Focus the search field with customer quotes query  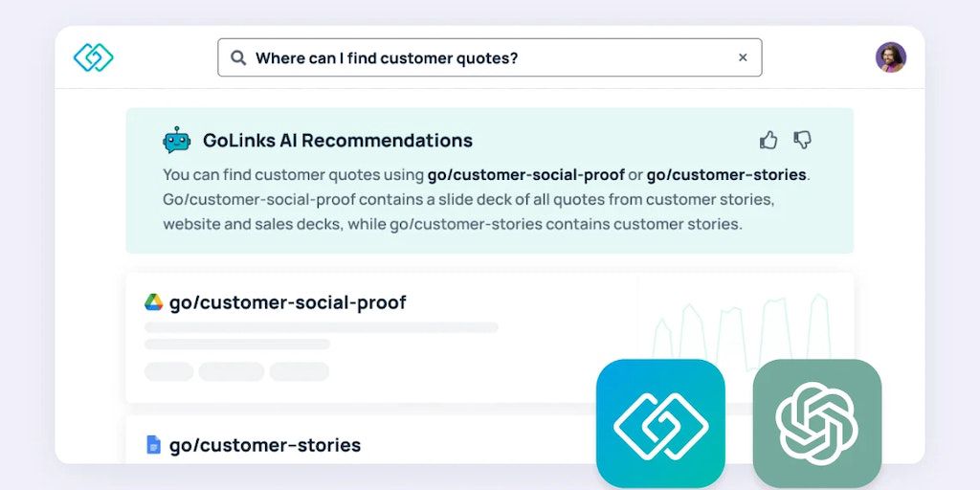[488, 57]
